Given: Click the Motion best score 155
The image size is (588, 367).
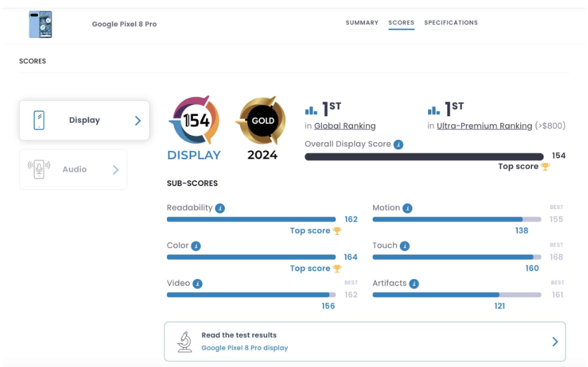Looking at the screenshot, I should tap(557, 219).
